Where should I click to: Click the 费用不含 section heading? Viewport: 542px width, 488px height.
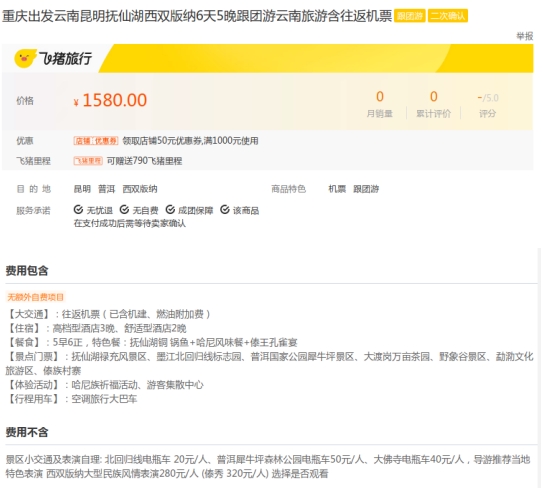click(x=27, y=432)
